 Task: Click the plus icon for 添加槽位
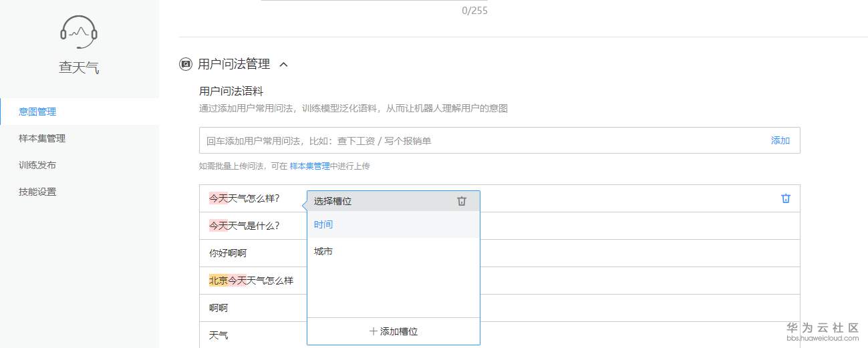(x=374, y=331)
